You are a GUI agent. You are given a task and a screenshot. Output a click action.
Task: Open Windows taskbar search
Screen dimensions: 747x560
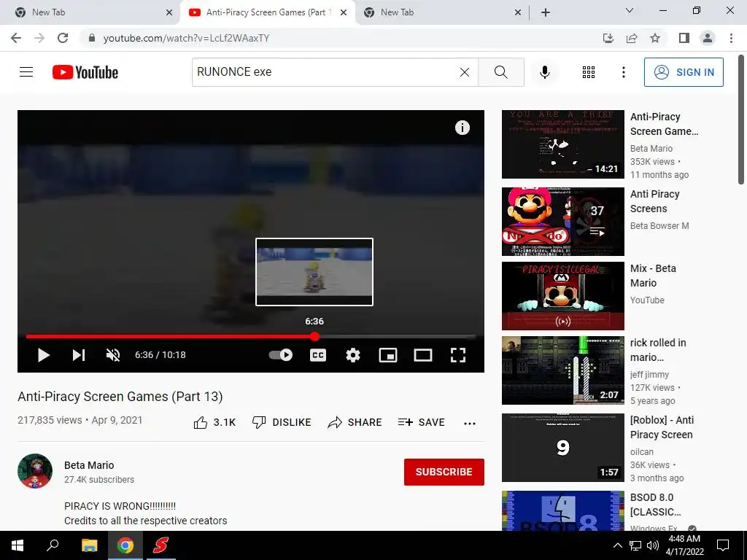tap(53, 545)
